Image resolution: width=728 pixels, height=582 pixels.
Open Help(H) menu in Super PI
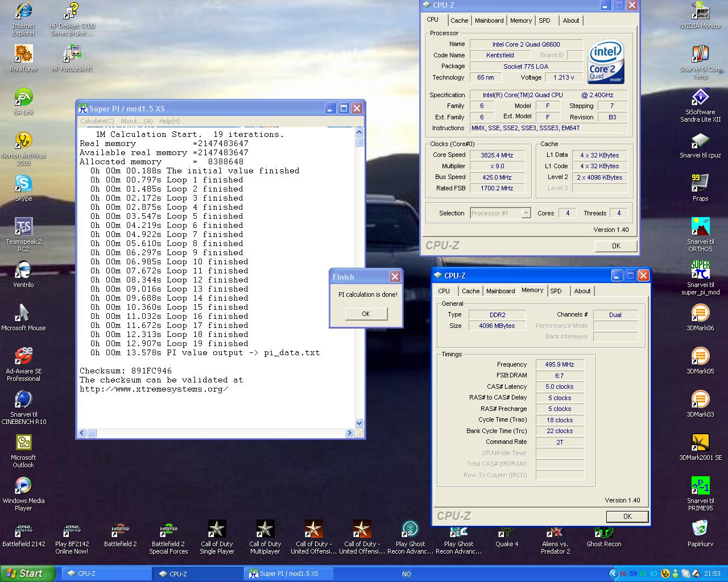point(169,121)
